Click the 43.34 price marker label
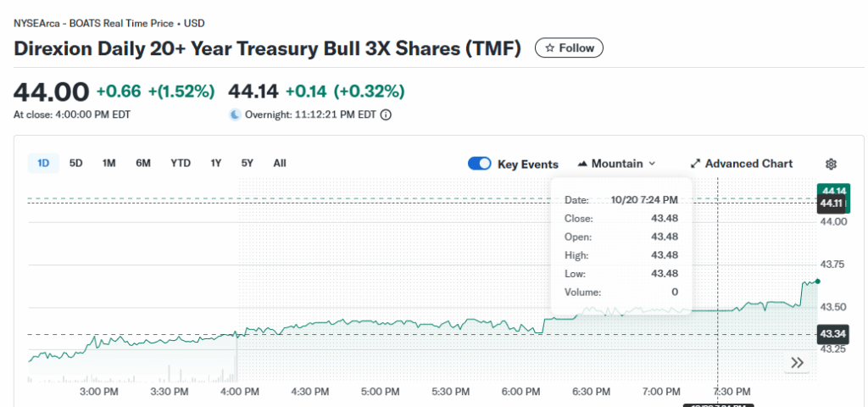The image size is (868, 407). click(x=831, y=334)
